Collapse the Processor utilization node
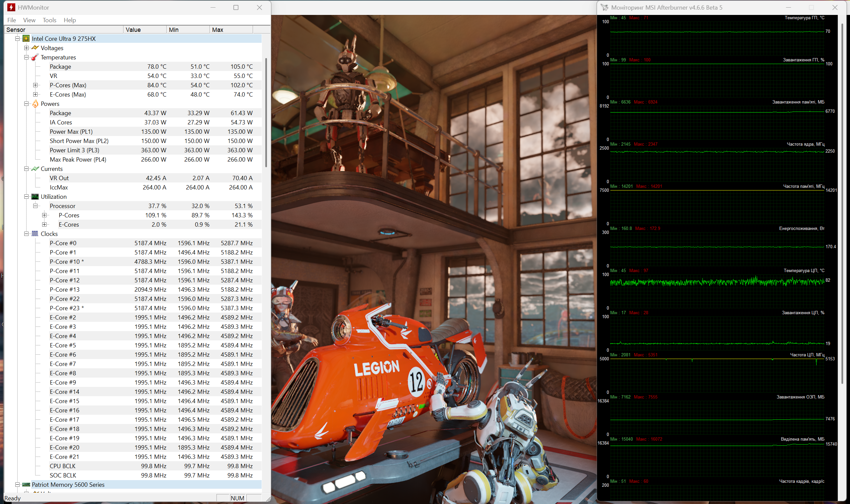Image resolution: width=850 pixels, height=504 pixels. pos(35,206)
